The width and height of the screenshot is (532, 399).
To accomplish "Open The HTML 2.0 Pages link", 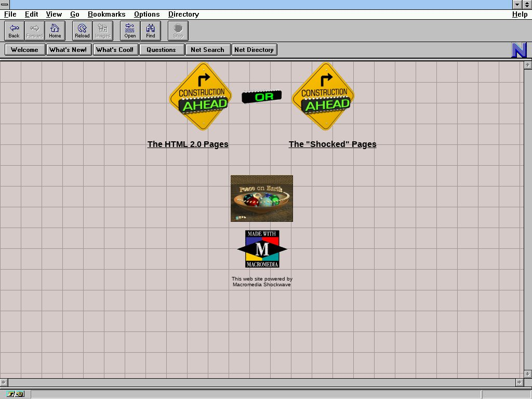I will [x=188, y=144].
